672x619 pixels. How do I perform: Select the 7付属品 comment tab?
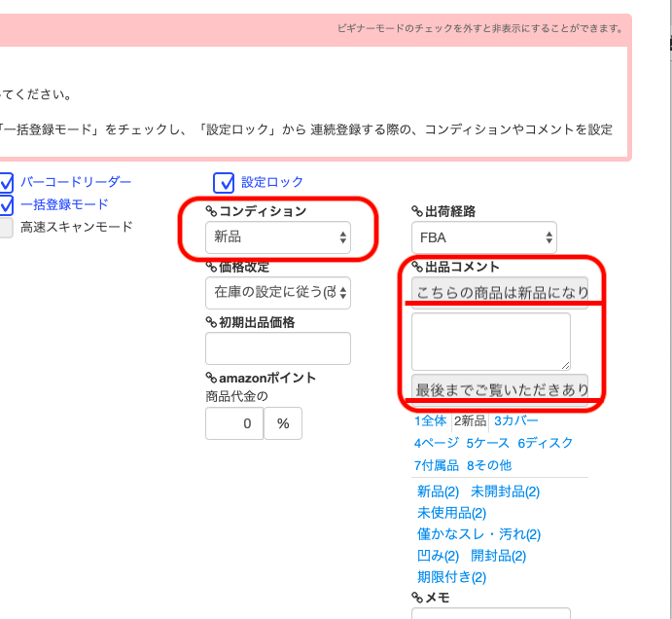tap(437, 465)
